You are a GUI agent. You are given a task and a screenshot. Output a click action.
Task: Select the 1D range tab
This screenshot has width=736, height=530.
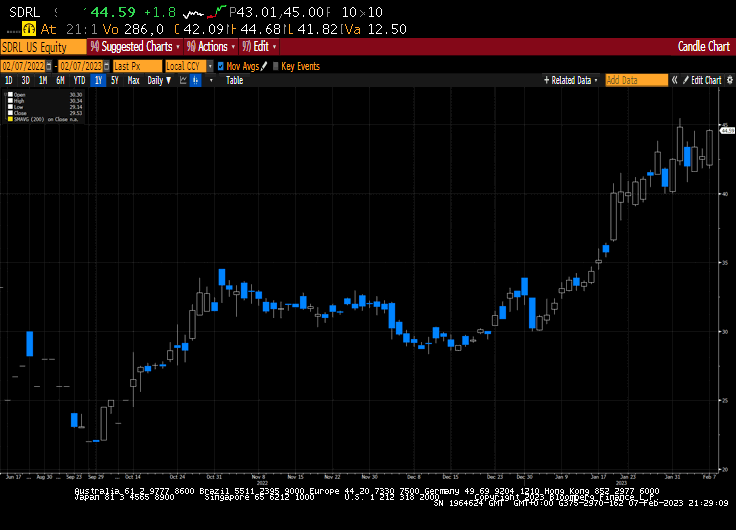pos(8,80)
